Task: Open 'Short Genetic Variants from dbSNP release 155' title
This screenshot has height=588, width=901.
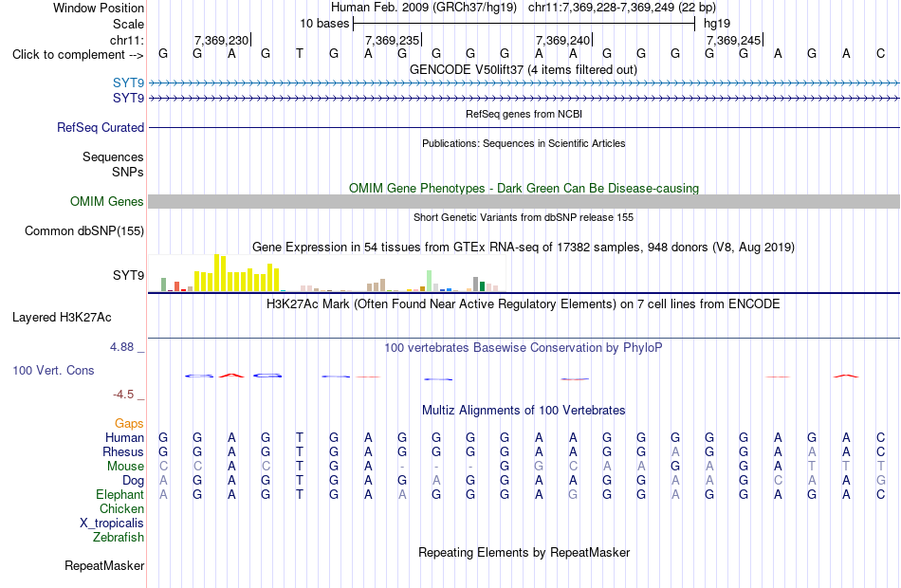Action: [x=524, y=217]
